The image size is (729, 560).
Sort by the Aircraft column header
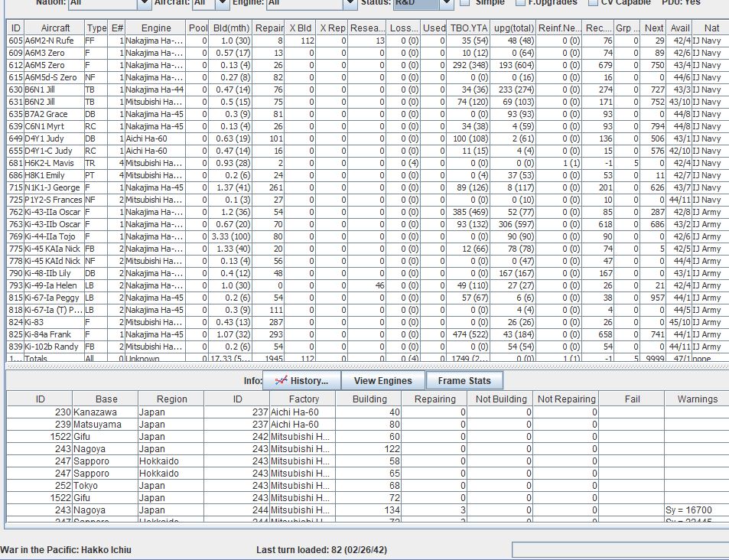[x=55, y=28]
